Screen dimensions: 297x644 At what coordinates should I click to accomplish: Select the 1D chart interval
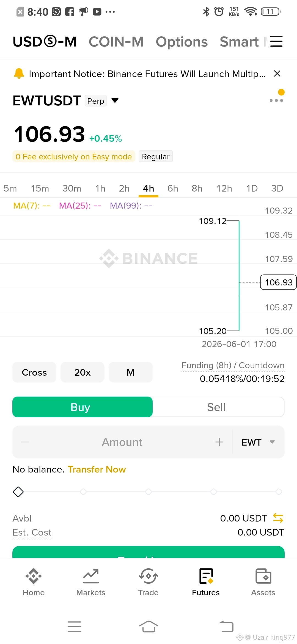point(252,188)
